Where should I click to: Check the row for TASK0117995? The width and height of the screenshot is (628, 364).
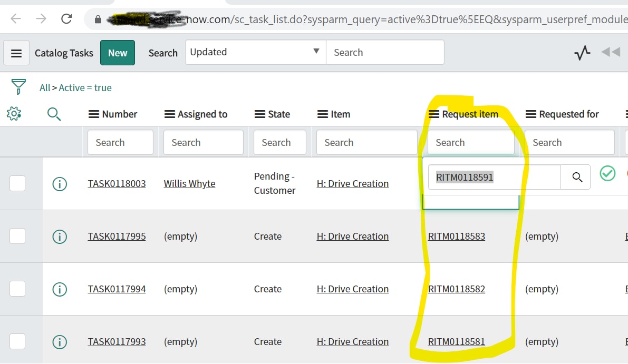[x=17, y=236]
